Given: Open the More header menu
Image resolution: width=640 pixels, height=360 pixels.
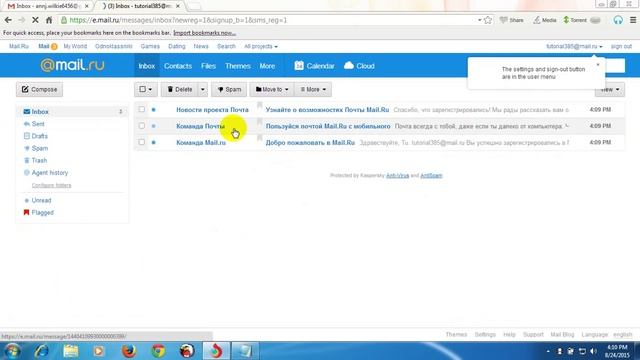Looking at the screenshot, I should coord(267,66).
